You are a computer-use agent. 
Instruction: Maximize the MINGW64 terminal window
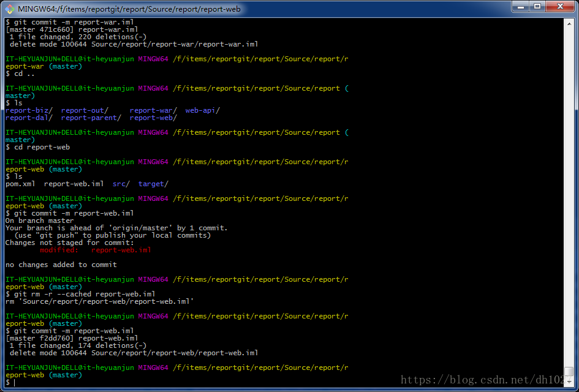(x=537, y=6)
